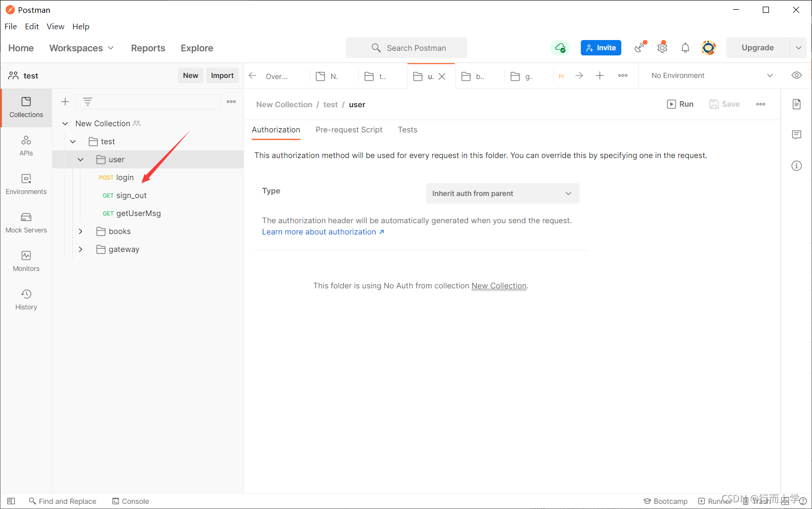Click the Import button
This screenshot has width=812, height=509.
click(222, 75)
